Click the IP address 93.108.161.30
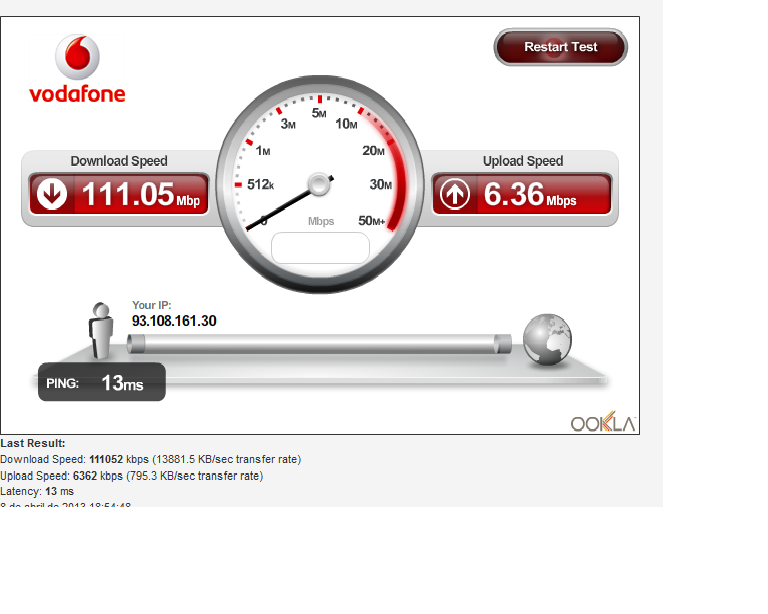The image size is (768, 614). click(x=174, y=321)
